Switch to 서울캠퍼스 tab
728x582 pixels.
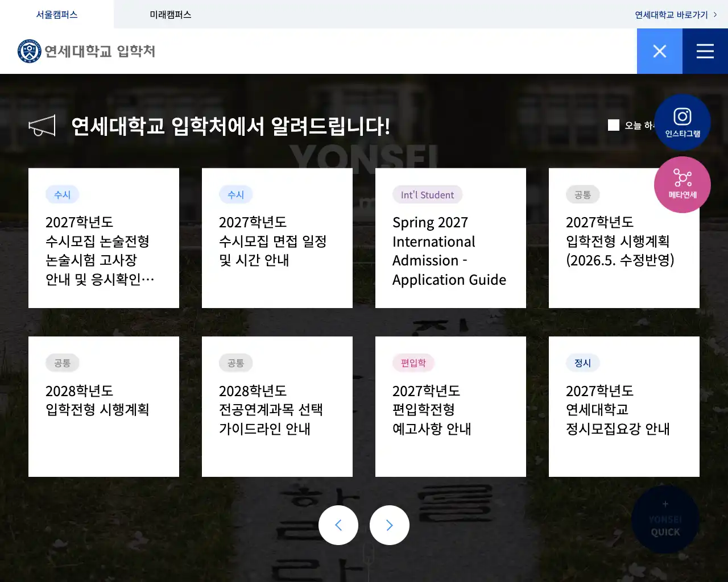pos(57,14)
